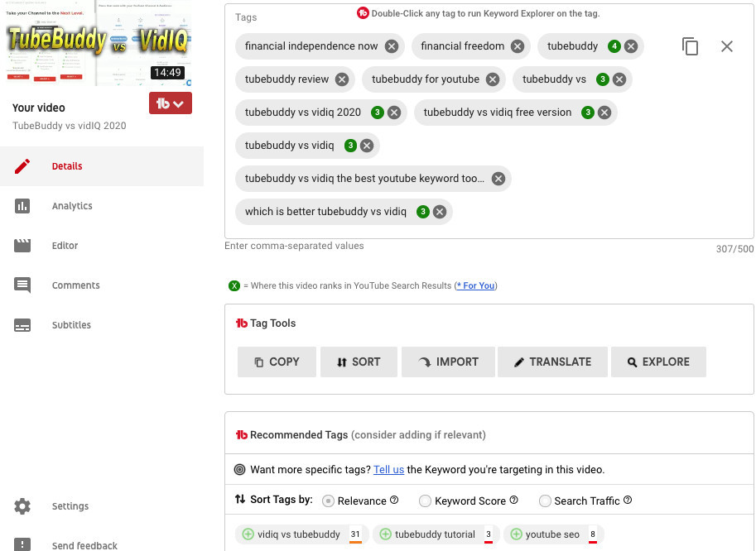
Task: Go to the Analytics section
Action: point(102,206)
